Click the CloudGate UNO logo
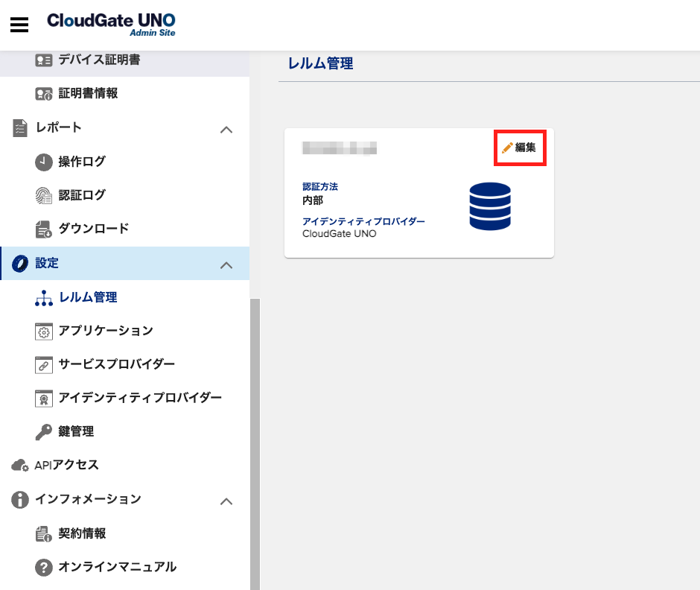This screenshot has height=590, width=700. (111, 24)
